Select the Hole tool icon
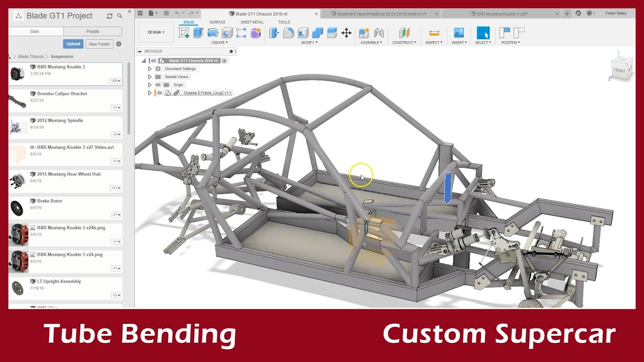This screenshot has width=644, height=362. tap(227, 33)
